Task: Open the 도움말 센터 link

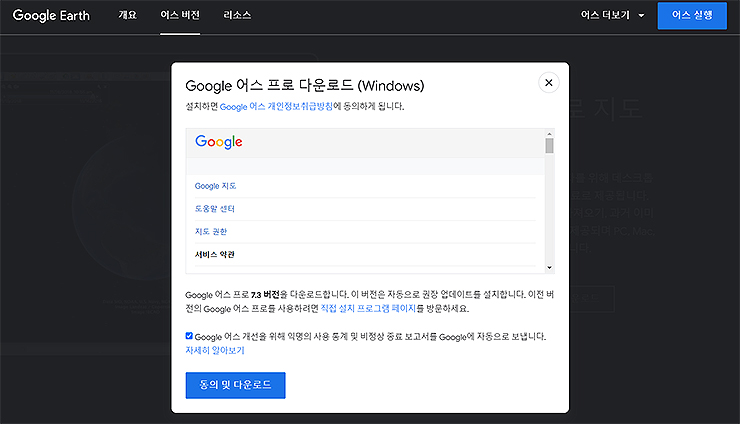Action: click(x=215, y=209)
